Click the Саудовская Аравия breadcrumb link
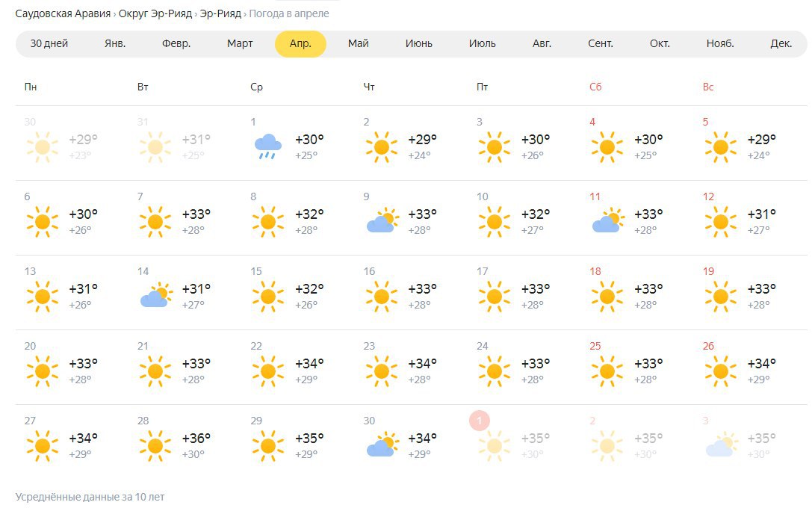 click(x=63, y=13)
